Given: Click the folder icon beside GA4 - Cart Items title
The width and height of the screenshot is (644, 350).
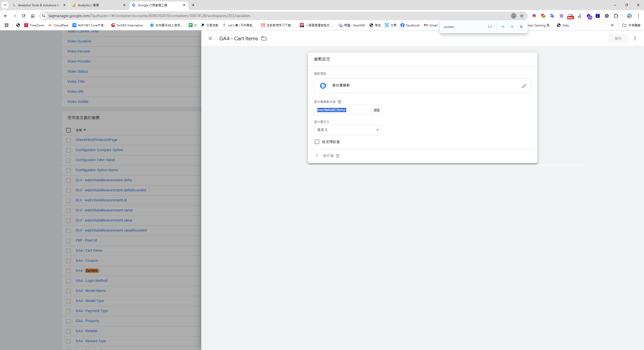Looking at the screenshot, I should 264,38.
